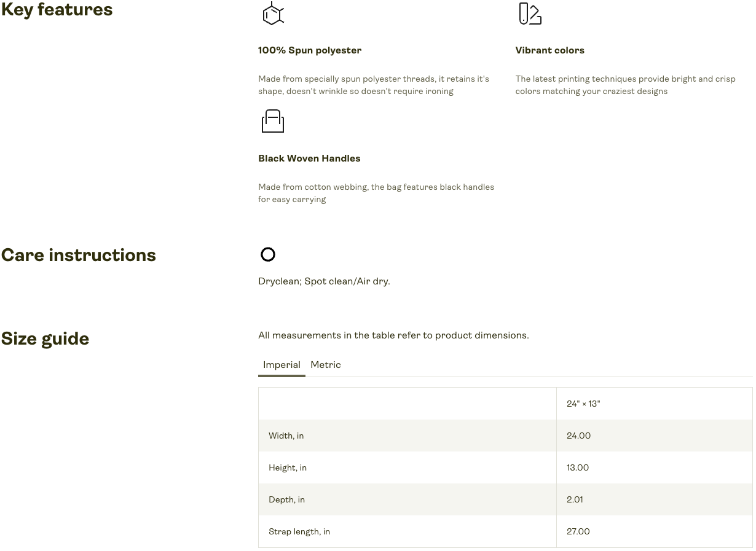Click the "Width, in" row label
This screenshot has height=551, width=756.
click(x=286, y=436)
